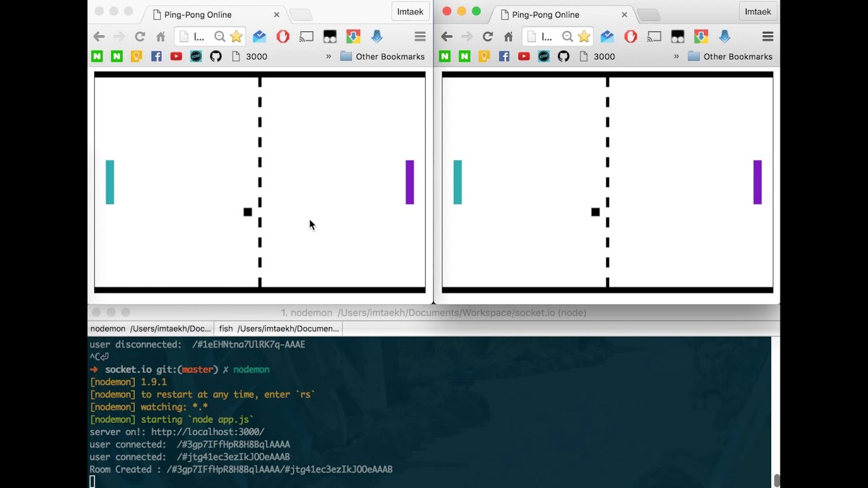Open Chrome download extension in right window
This screenshot has height=488, width=868.
point(701,37)
